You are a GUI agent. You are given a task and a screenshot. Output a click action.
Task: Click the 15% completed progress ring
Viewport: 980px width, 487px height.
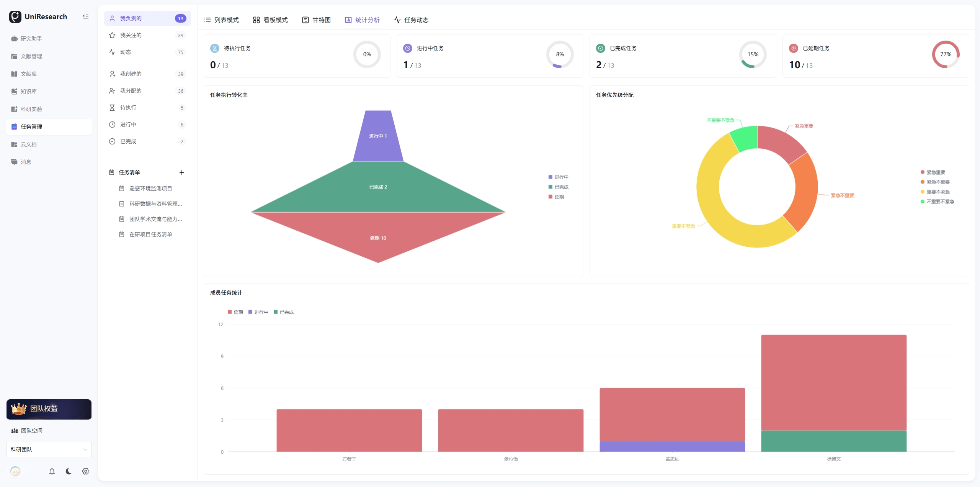(x=753, y=54)
